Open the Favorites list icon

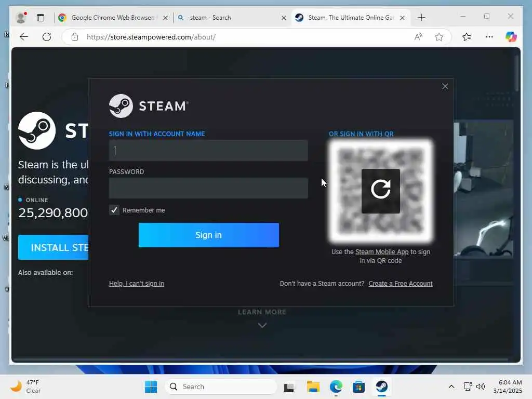tap(467, 37)
